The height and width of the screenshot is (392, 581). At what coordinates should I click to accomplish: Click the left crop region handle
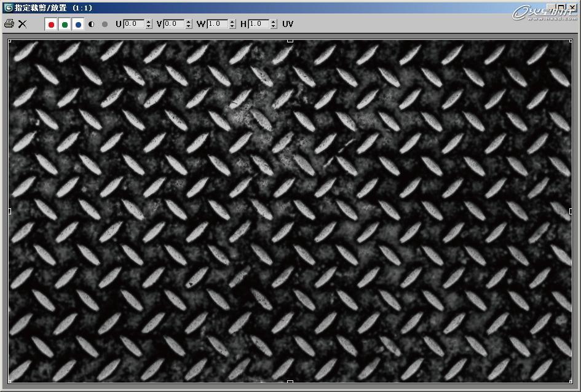pyautogui.click(x=9, y=211)
